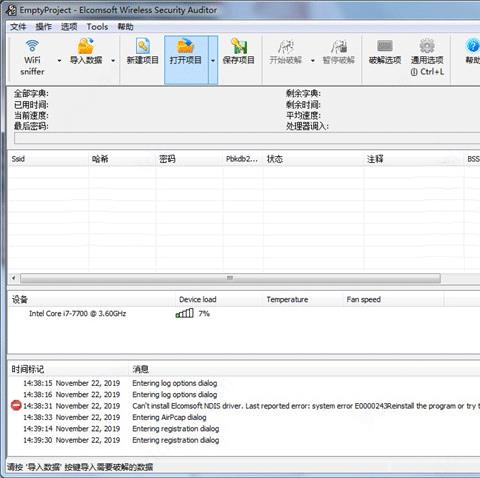Select the Entering AirPcap dialog entry
This screenshot has width=480, height=478.
coord(169,417)
